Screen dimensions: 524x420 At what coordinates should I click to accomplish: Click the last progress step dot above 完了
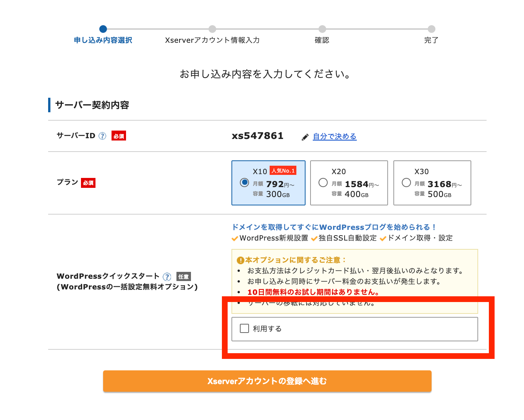(x=432, y=29)
